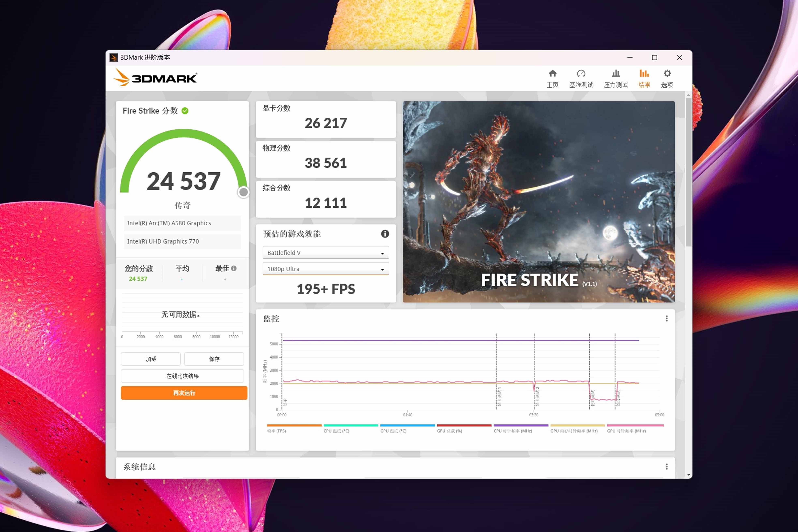
Task: Click the 物理分数 38 561 card
Action: point(326,160)
